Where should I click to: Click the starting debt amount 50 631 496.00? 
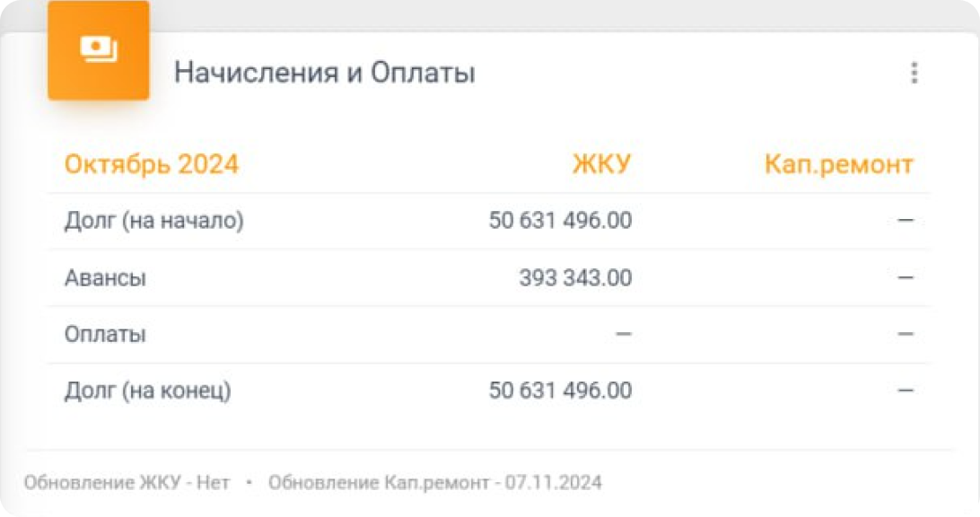click(x=560, y=221)
